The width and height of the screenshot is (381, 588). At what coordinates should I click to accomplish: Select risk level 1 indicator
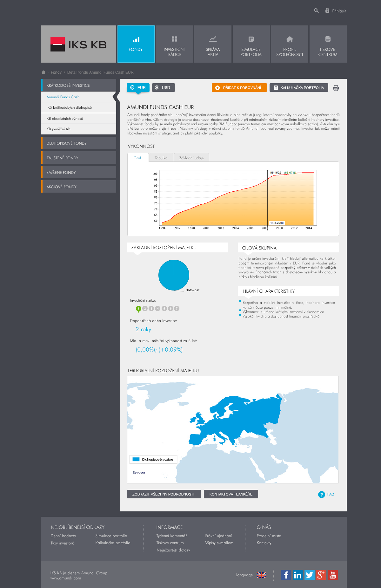[138, 309]
